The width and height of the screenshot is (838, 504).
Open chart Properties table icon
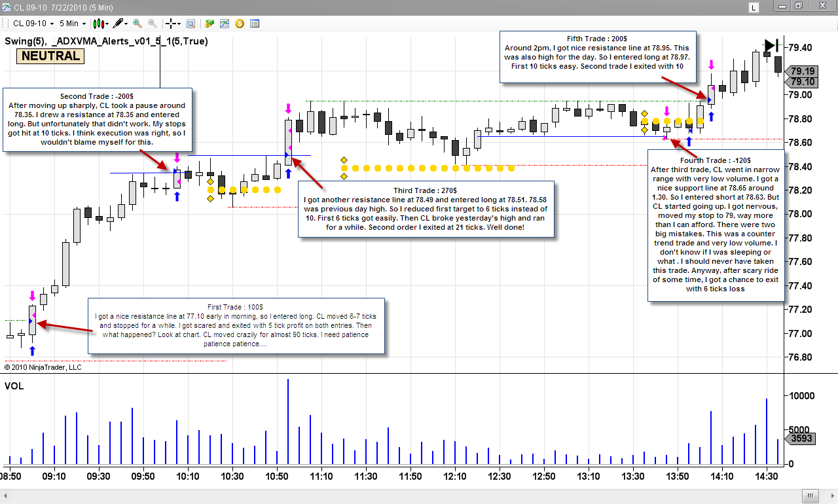255,24
